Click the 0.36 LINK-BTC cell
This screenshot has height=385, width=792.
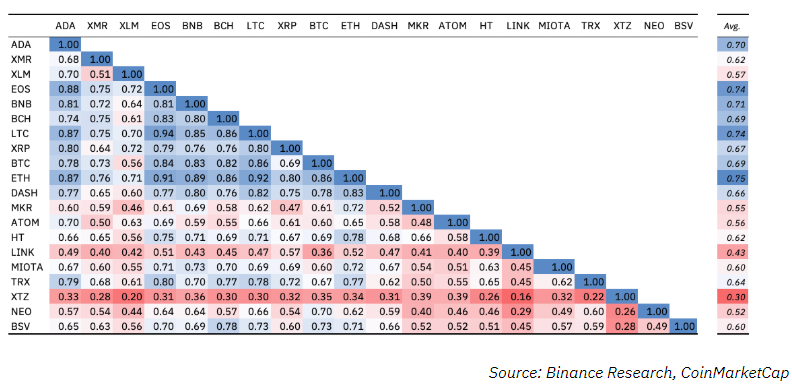[x=319, y=252]
